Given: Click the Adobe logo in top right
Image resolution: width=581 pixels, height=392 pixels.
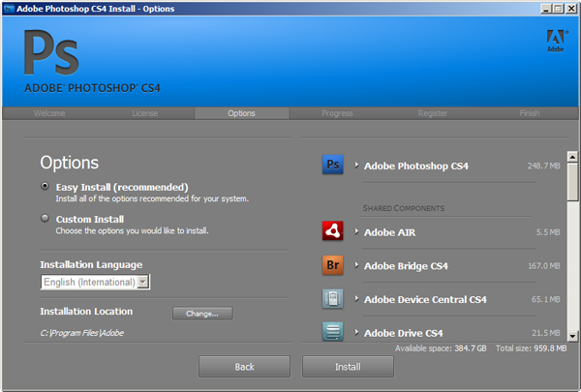Looking at the screenshot, I should [x=554, y=39].
